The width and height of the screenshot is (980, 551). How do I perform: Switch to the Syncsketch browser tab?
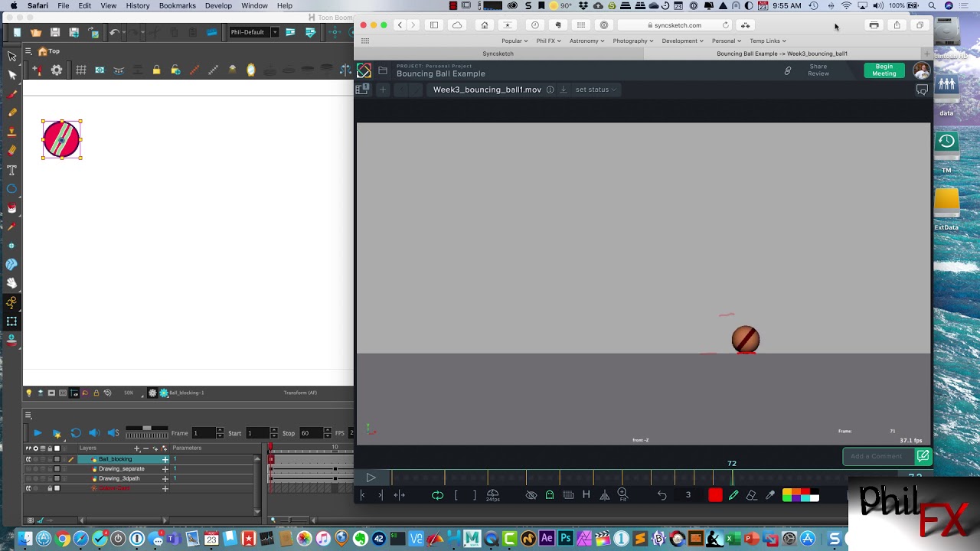[x=498, y=54]
